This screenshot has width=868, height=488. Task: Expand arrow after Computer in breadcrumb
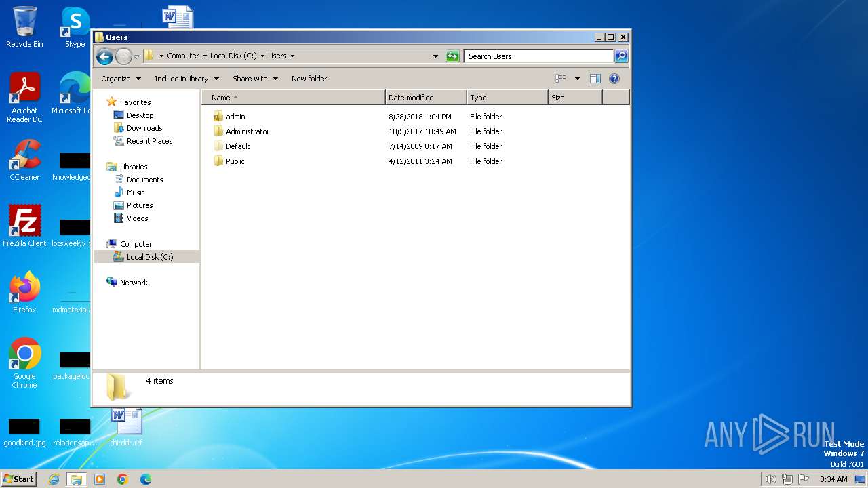[205, 56]
